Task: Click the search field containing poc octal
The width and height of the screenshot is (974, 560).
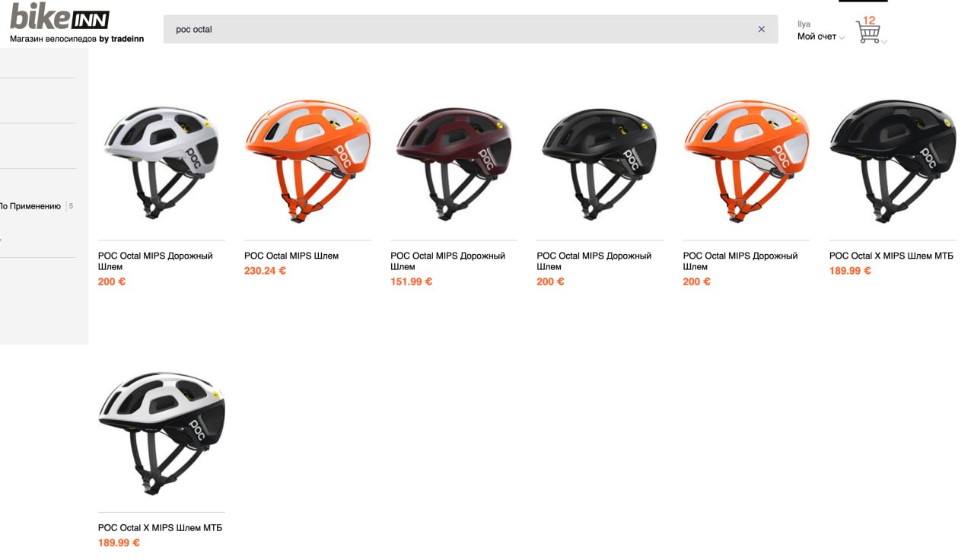Action: coord(470,29)
